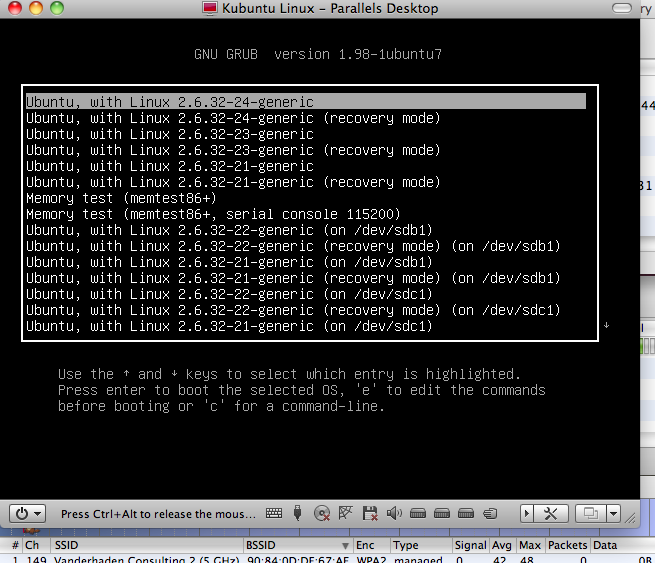Click the network adapter icon
Viewport: 655px width, 563px height.
click(x=346, y=514)
